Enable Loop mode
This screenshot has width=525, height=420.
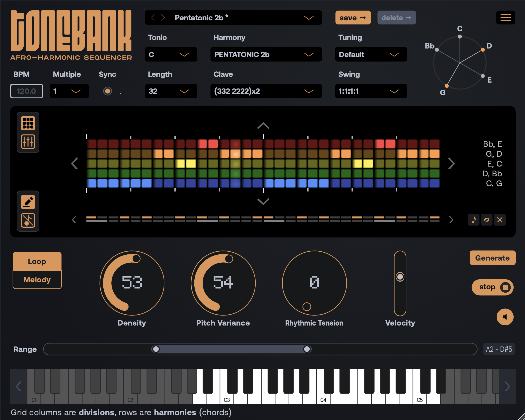point(37,261)
